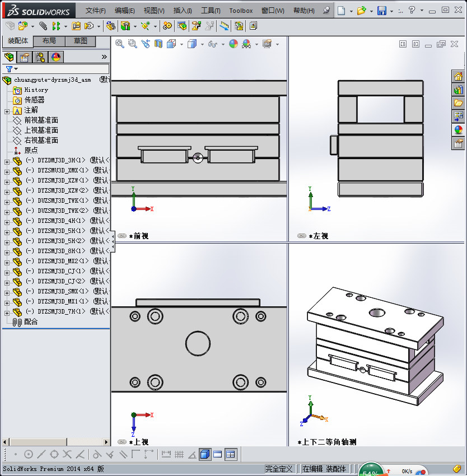Click the Section View icon
The image size is (467, 476).
[x=158, y=44]
